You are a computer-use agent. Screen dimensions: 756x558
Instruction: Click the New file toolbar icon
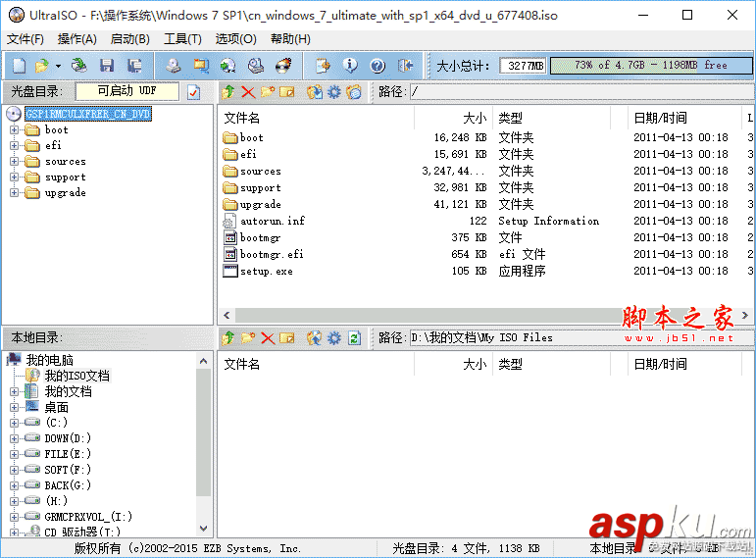coord(19,65)
